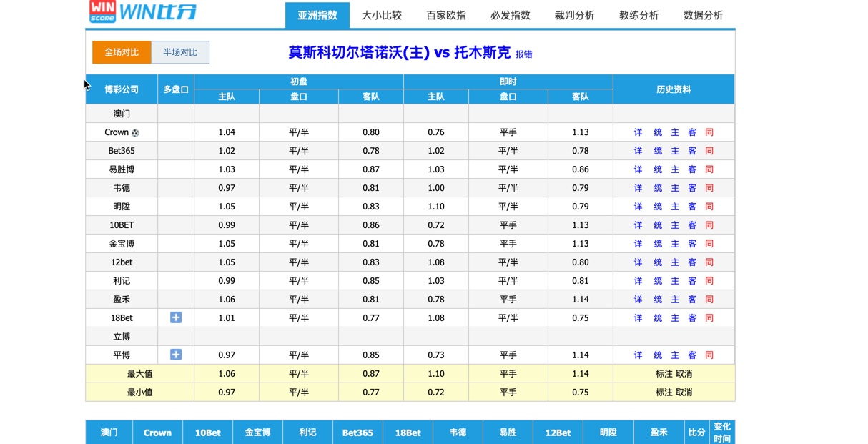Click Crown header in the bottom table

tap(157, 433)
